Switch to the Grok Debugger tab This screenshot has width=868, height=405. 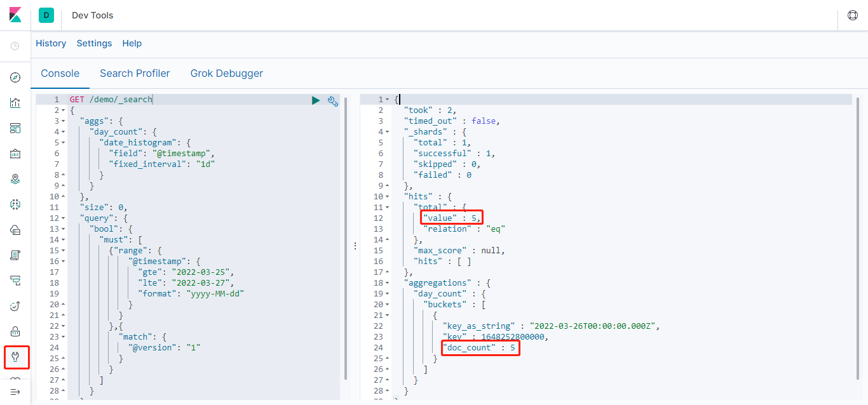[x=227, y=73]
